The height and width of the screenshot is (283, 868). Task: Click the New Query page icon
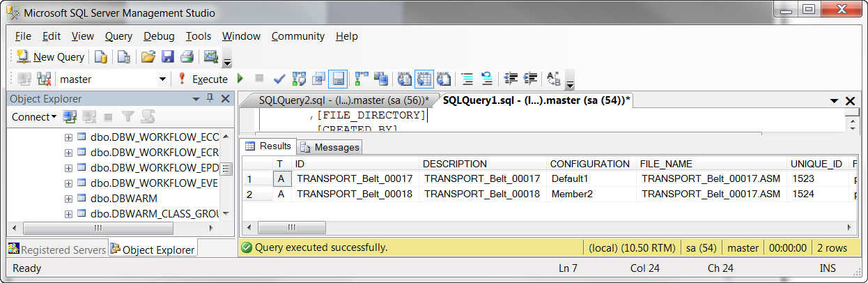(23, 56)
